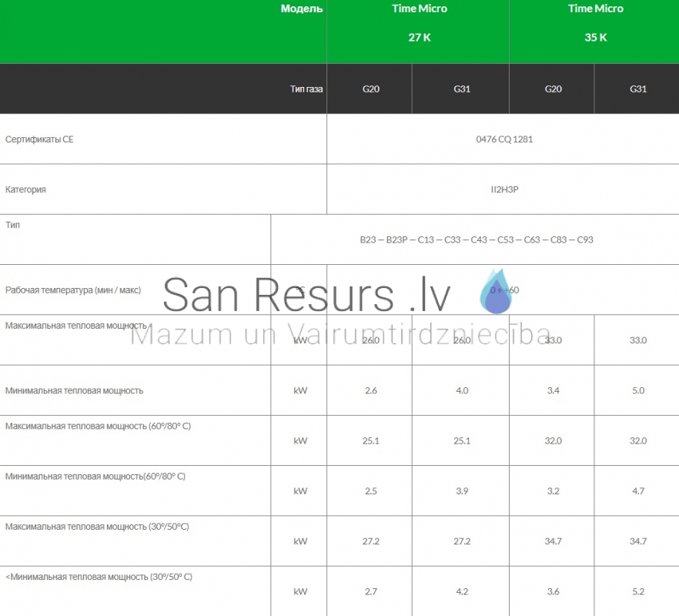Screen dimensions: 679x616
Task: Select value 34.7 under G20 35 K
Action: pos(553,541)
